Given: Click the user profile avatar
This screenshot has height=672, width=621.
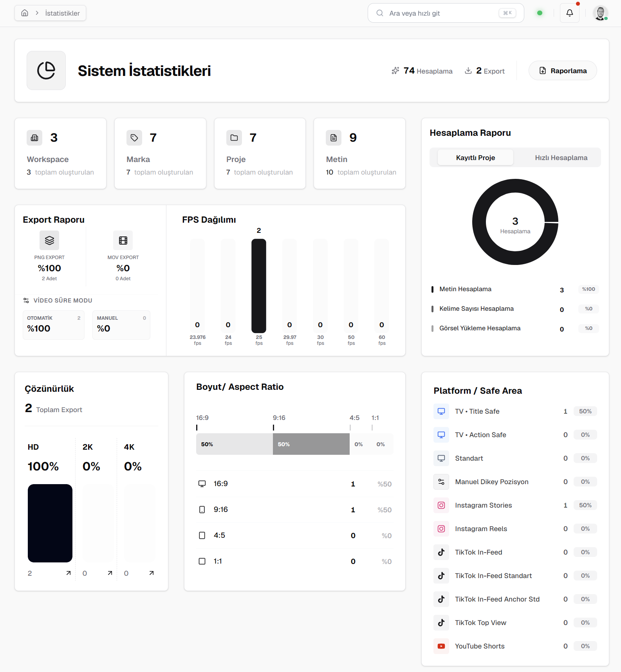Looking at the screenshot, I should (x=600, y=13).
